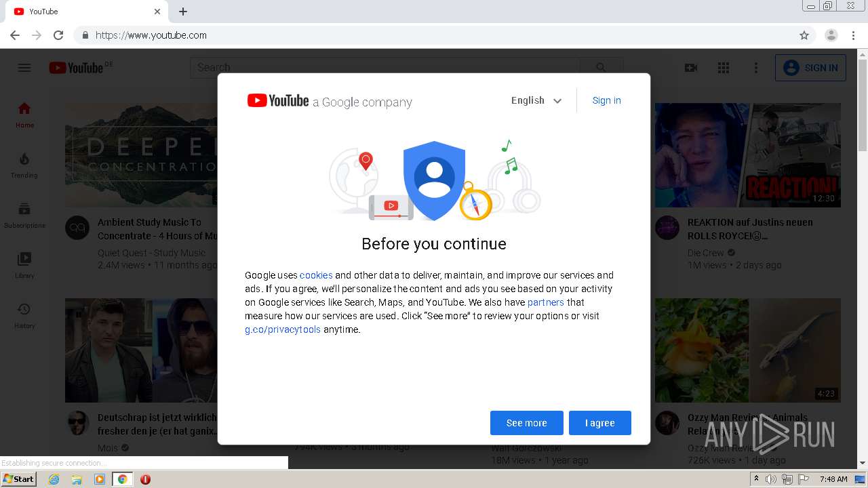Click the See more button
This screenshot has height=488, width=868.
[527, 423]
